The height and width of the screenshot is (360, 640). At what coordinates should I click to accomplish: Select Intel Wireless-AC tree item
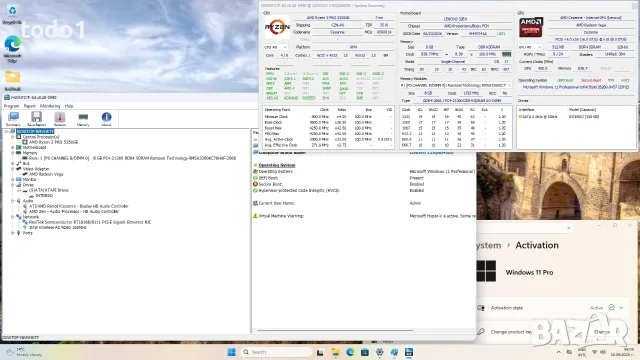click(x=58, y=227)
